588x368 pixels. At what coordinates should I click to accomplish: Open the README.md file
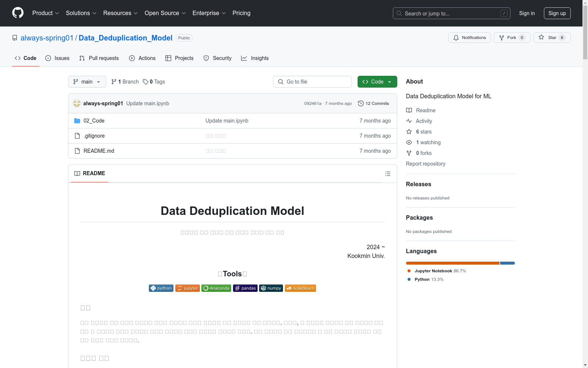[x=99, y=151]
